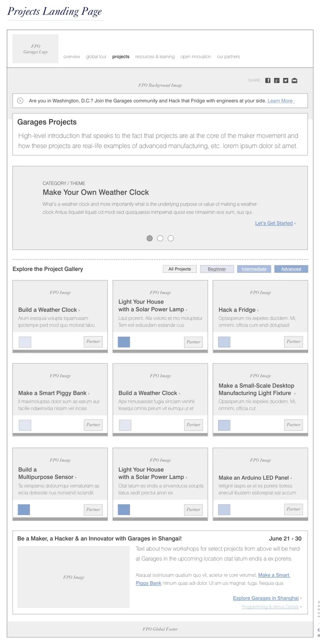320x644 pixels.
Task: Click Partner button in Hack a Fridge card
Action: [x=293, y=341]
